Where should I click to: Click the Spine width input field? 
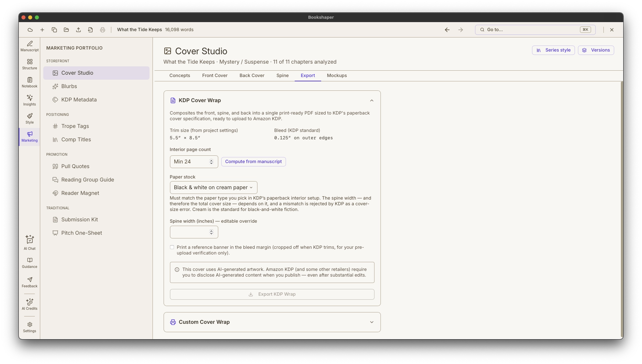coord(194,232)
